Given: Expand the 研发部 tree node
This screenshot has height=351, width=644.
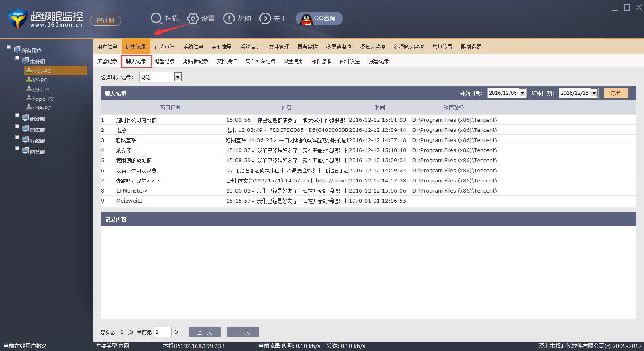Looking at the screenshot, I should [17, 115].
